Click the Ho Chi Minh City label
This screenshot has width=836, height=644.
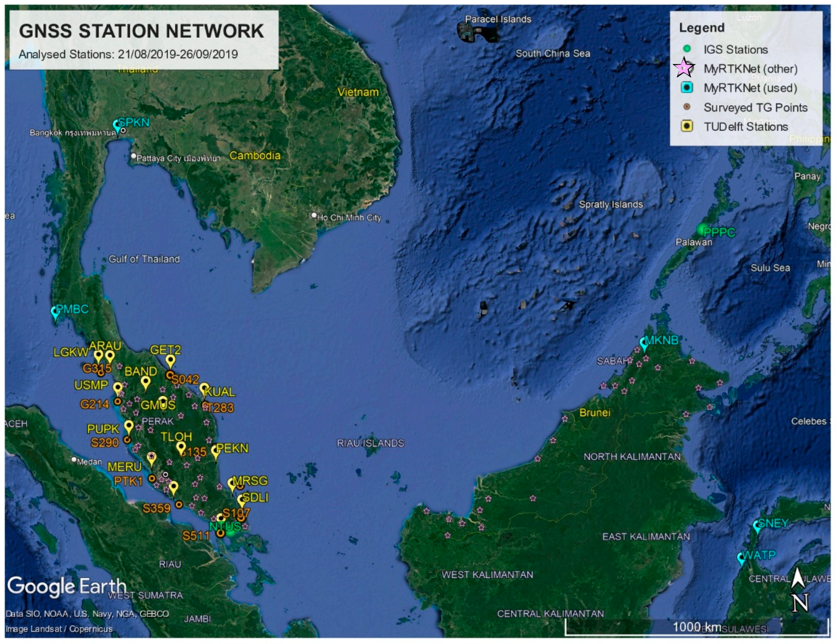click(x=349, y=218)
